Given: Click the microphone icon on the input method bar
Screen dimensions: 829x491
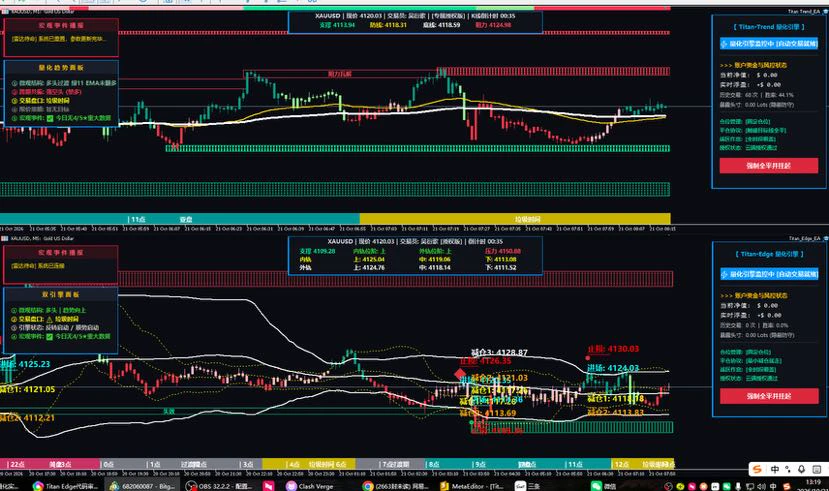Looking at the screenshot, I should [802, 469].
